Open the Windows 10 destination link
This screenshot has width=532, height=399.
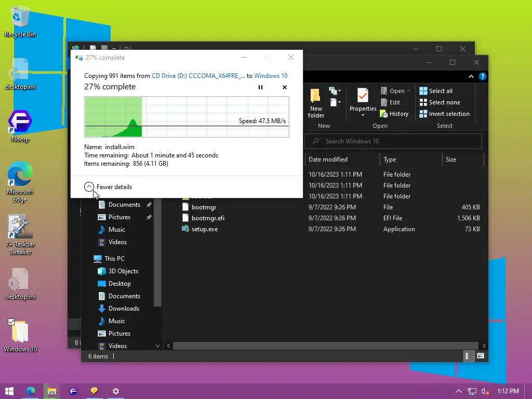(270, 76)
